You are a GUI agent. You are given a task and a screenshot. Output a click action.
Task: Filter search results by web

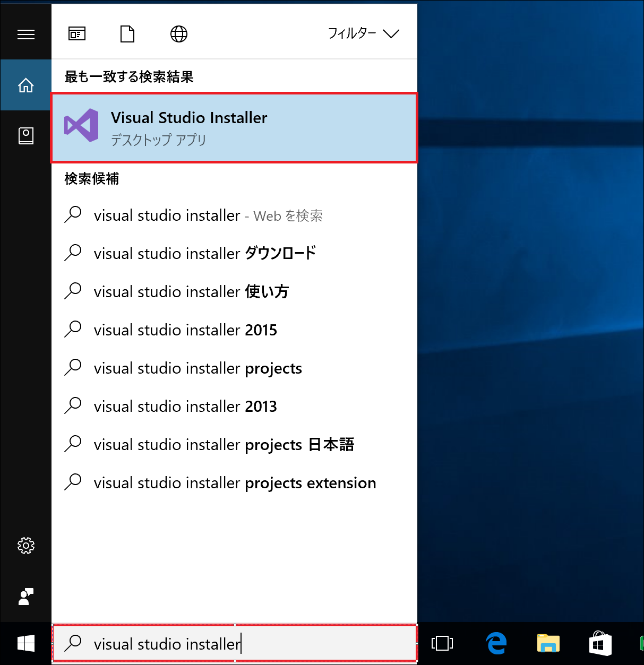pyautogui.click(x=178, y=33)
